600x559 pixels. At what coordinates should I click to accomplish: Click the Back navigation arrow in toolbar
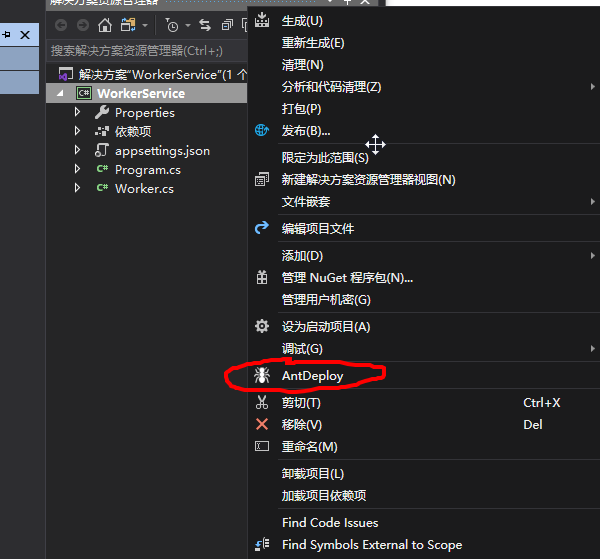[61, 25]
